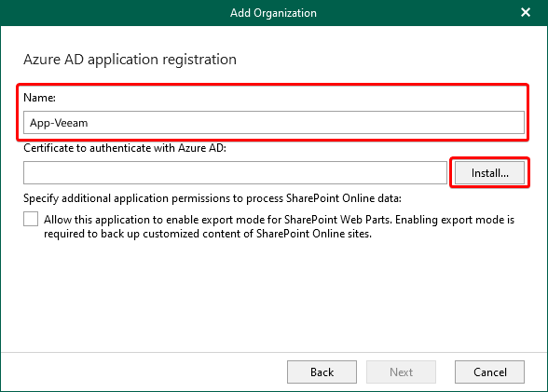Image resolution: width=548 pixels, height=392 pixels.
Task: Click the Azure AD application registration heading
Action: [130, 60]
